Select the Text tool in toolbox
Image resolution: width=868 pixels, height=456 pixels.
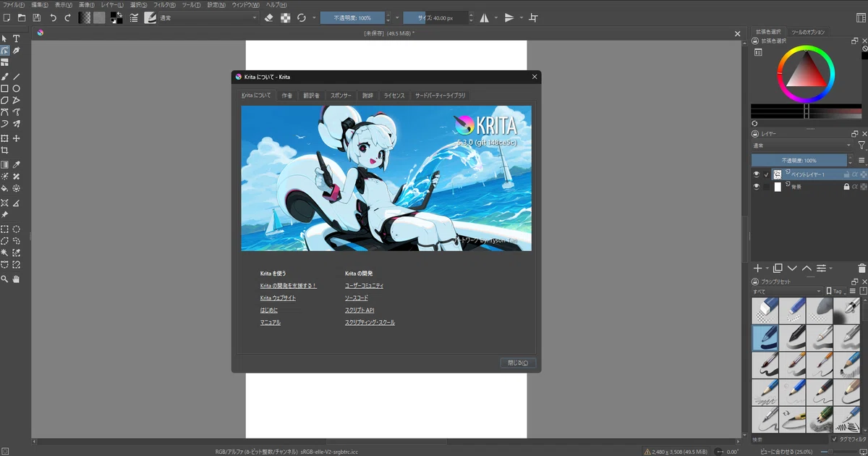tap(16, 38)
